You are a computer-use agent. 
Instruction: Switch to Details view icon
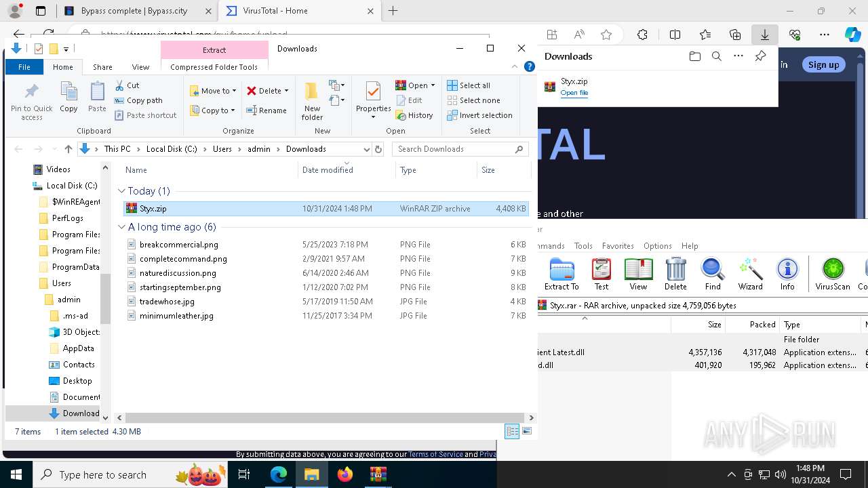coord(512,431)
